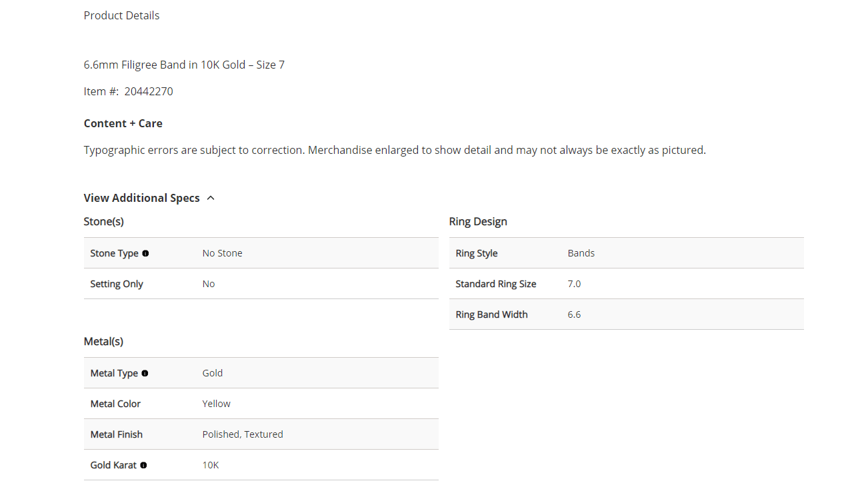Viewport: 868px width, 491px height.
Task: Open the Metal Type info tooltip icon
Action: point(145,373)
